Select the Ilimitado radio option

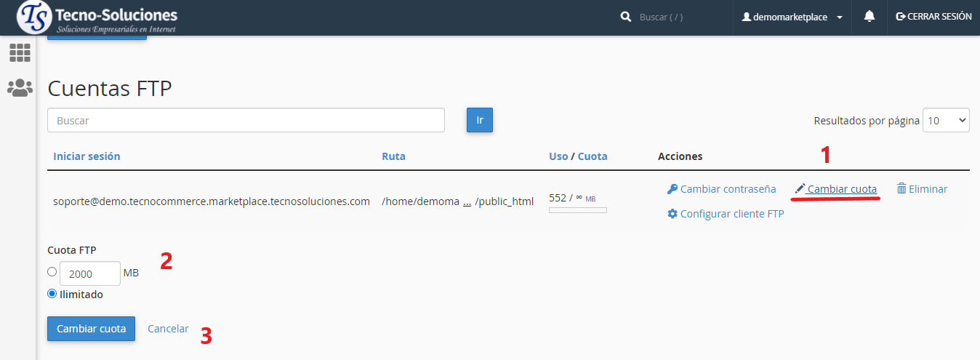coord(52,294)
